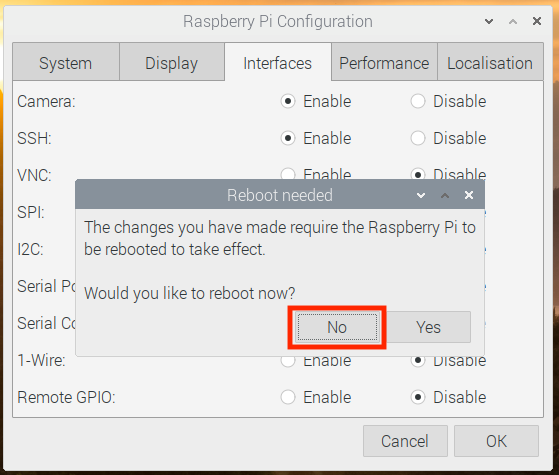559x475 pixels.
Task: Select Disable for SSH
Action: [418, 138]
